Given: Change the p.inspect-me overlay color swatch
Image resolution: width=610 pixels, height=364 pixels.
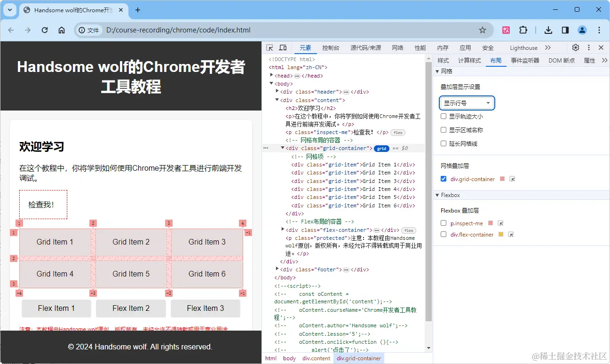Looking at the screenshot, I should pyautogui.click(x=491, y=223).
